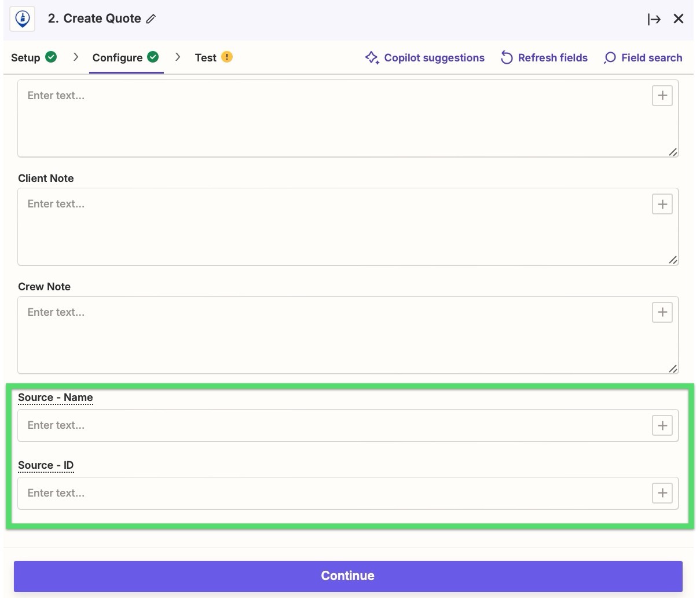Expand panel with the arrow-to-bar icon
Viewport: 700px width, 598px height.
pyautogui.click(x=654, y=19)
